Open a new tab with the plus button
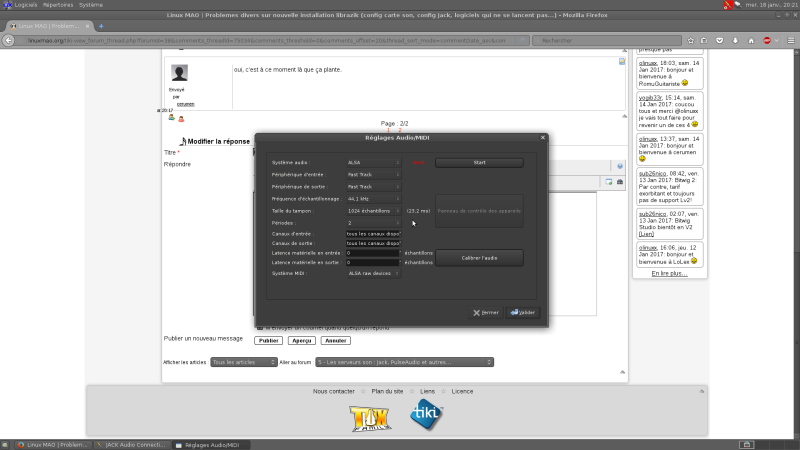This screenshot has width=800, height=450. pos(101,26)
